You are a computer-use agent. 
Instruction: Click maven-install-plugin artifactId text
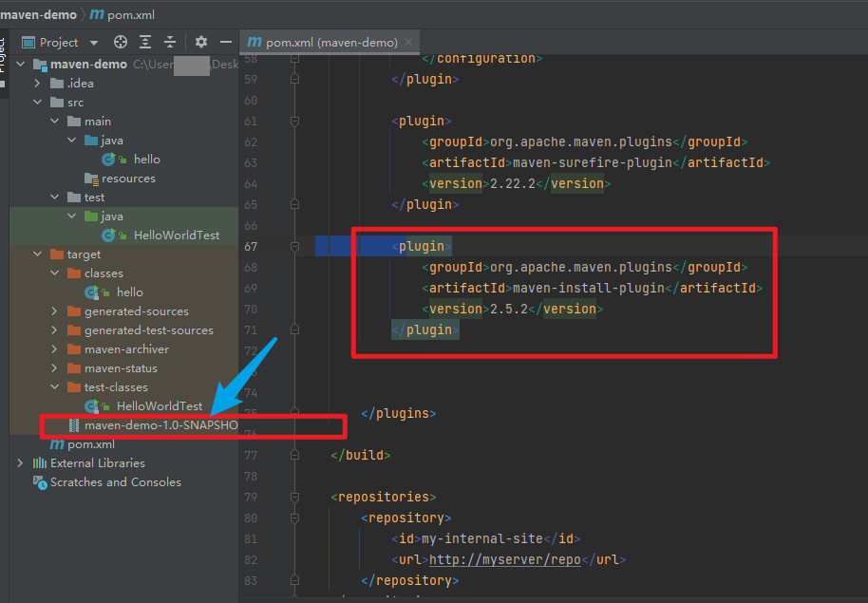(589, 288)
